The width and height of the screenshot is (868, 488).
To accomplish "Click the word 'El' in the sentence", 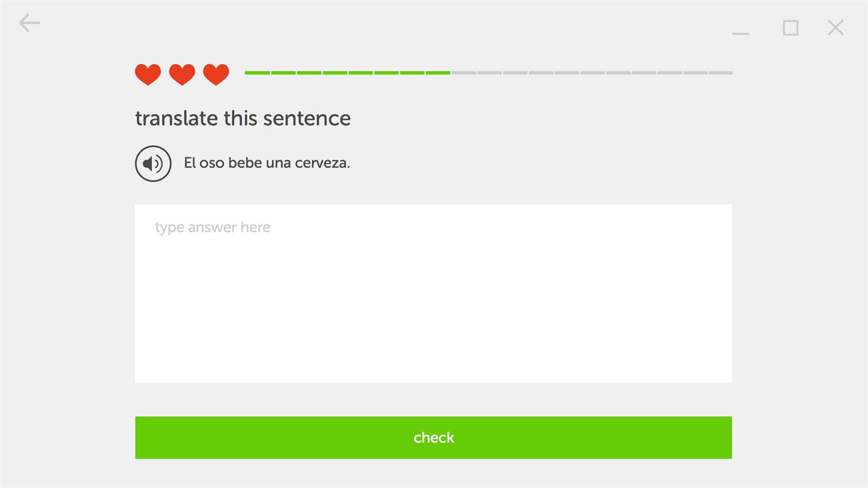I will (190, 163).
